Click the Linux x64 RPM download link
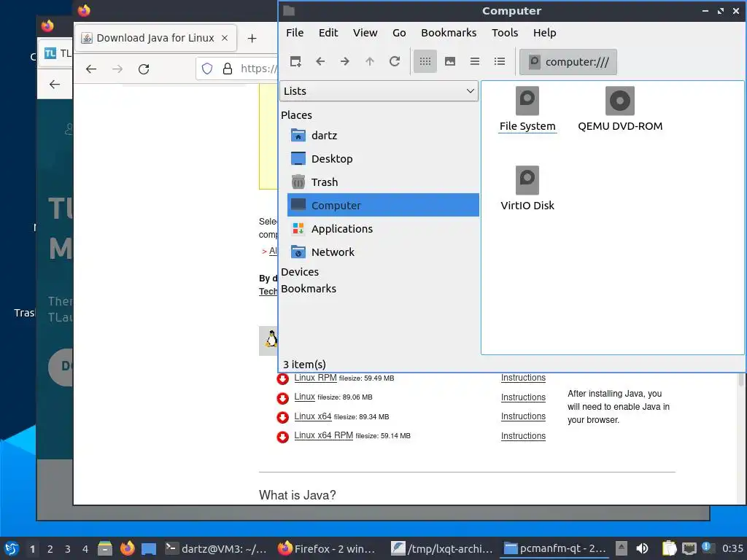747x560 pixels. point(323,435)
